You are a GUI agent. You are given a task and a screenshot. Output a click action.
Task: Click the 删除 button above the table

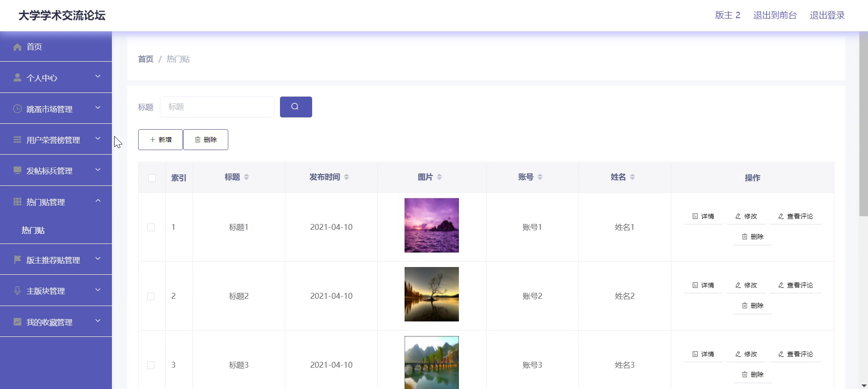tap(206, 140)
